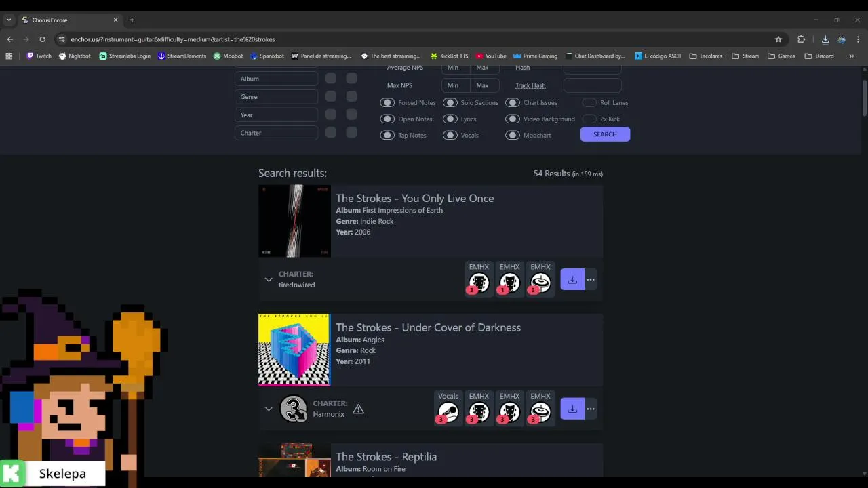Open the Streamlabs Login bookmark
868x488 pixels.
[x=125, y=56]
